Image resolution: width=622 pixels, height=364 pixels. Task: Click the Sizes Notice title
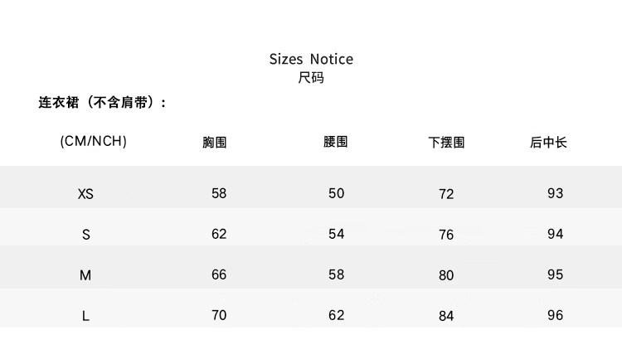(311, 59)
